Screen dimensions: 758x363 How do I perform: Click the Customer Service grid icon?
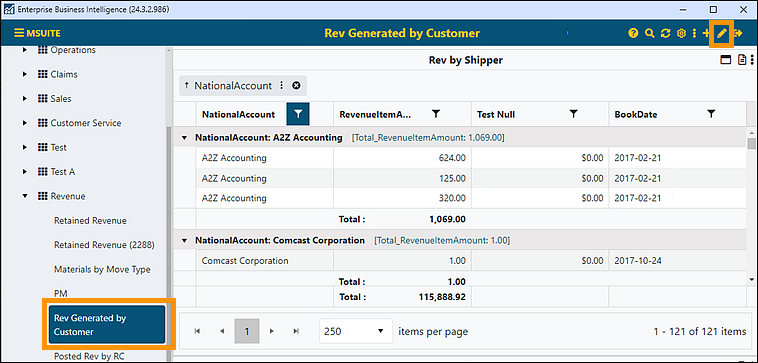(42, 123)
